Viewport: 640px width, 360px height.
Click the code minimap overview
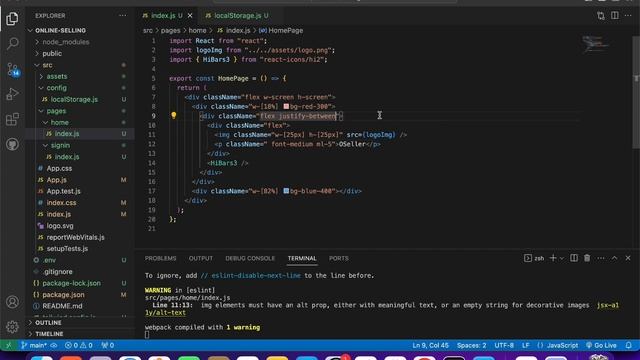595,44
